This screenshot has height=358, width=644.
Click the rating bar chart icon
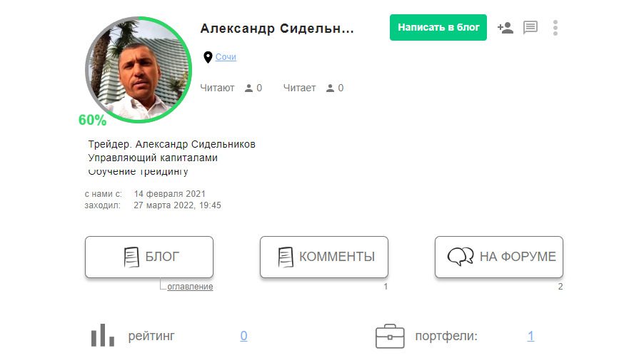coord(102,335)
